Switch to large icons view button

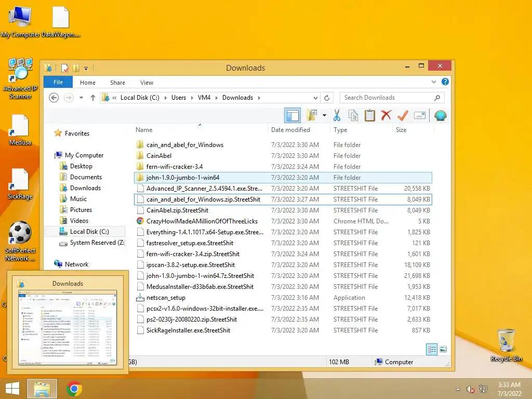[443, 349]
